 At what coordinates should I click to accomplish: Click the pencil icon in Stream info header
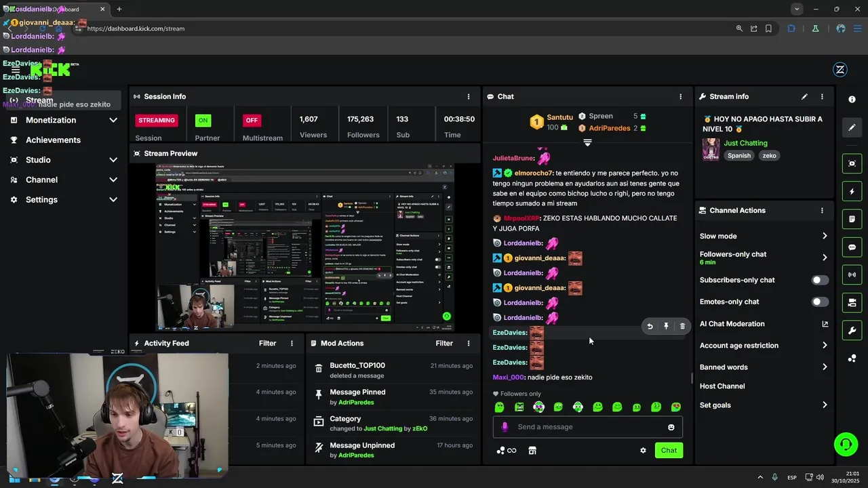click(x=804, y=97)
